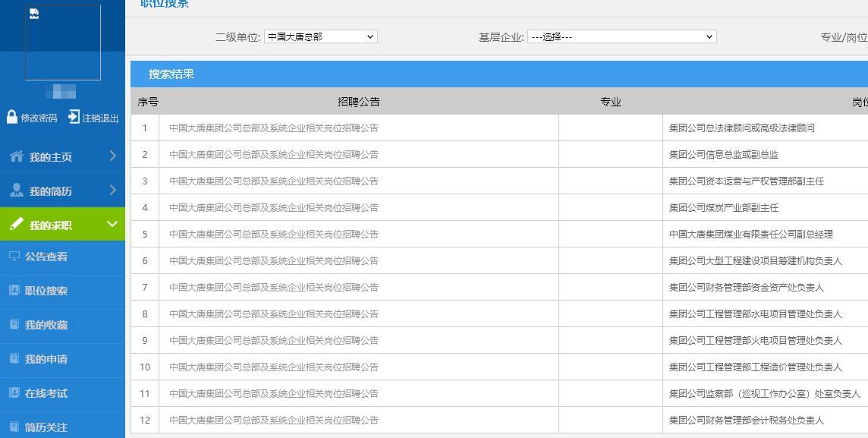Click the lock icon beside 修改密码
The image size is (868, 438).
coord(11,118)
